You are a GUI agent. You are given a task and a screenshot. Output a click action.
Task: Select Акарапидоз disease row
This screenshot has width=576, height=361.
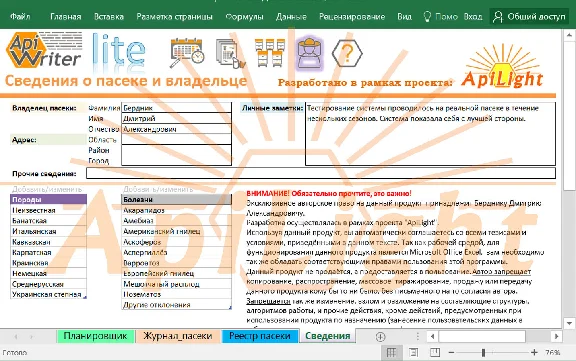point(176,210)
